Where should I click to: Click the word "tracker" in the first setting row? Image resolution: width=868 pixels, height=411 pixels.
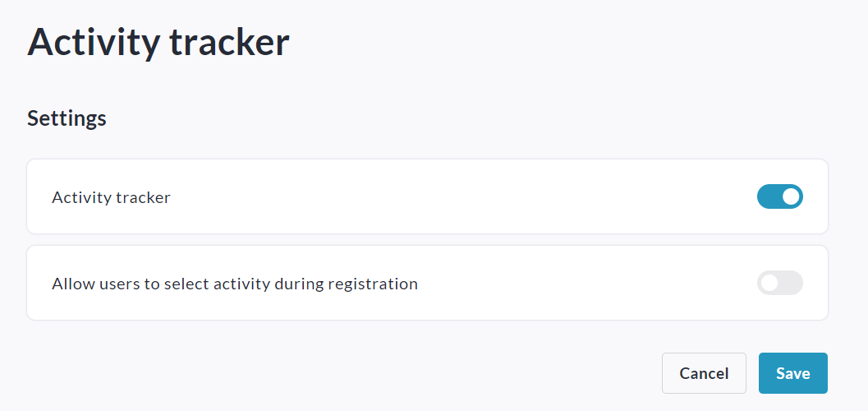[145, 197]
